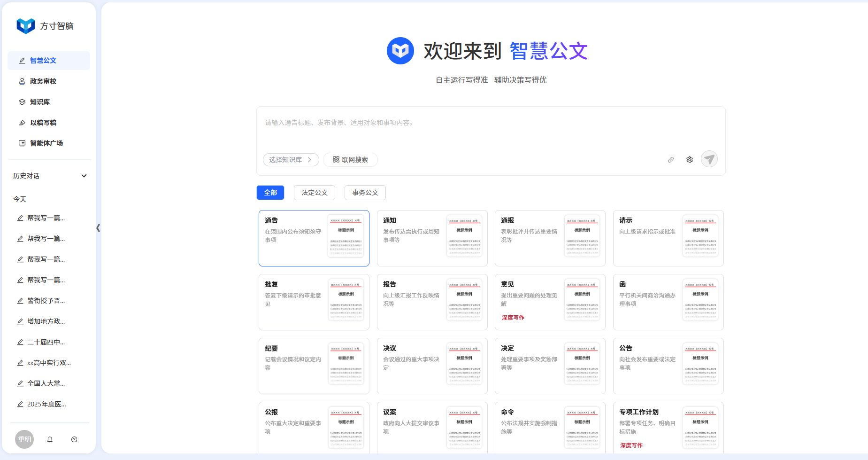The image size is (868, 460).
Task: Open 智能体广场 in sidebar
Action: pos(46,143)
